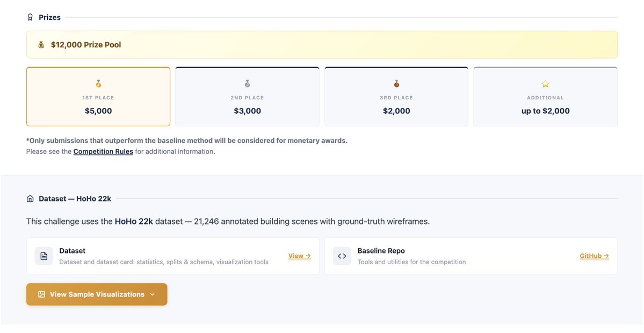Click the ADDITIONAL label
This screenshot has height=333, width=644.
coord(545,98)
